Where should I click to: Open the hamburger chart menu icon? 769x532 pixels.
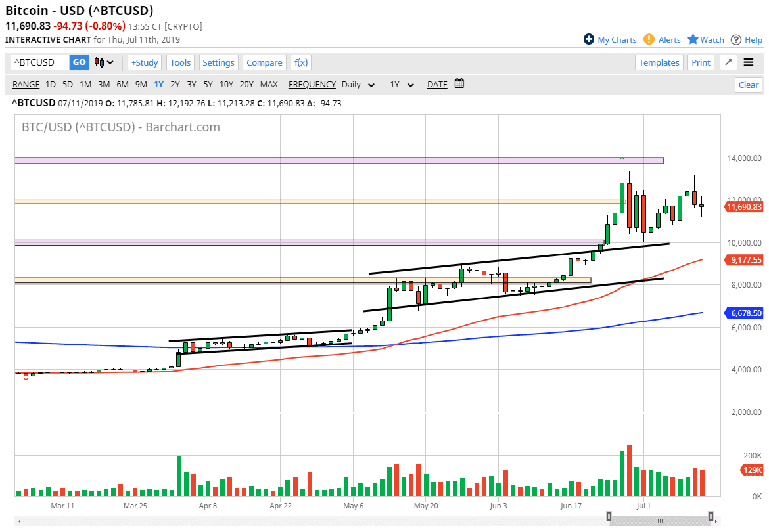click(x=749, y=62)
